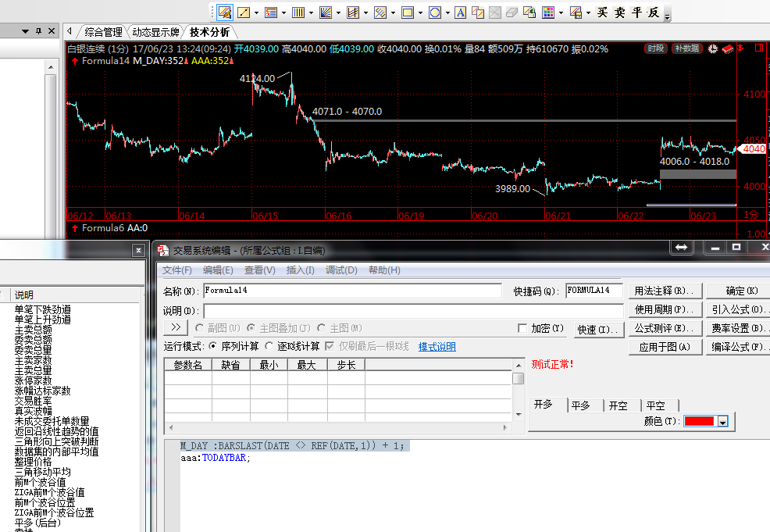This screenshot has height=532, width=770.
Task: Select the trend line drawing tool
Action: pos(244,12)
